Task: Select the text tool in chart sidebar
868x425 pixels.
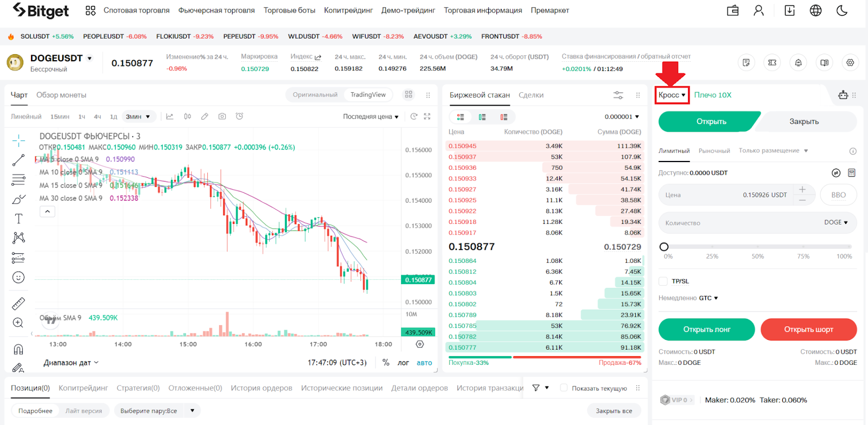Action: click(x=18, y=218)
